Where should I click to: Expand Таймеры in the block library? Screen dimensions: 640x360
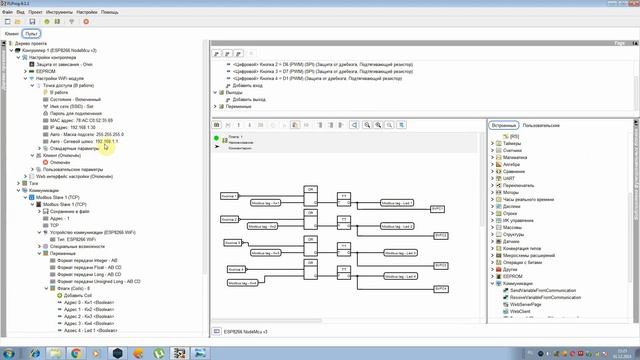pos(492,144)
